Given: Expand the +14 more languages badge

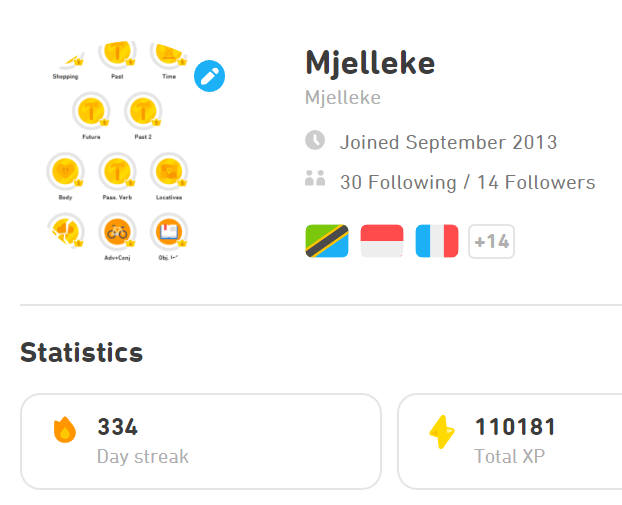Looking at the screenshot, I should pyautogui.click(x=491, y=242).
